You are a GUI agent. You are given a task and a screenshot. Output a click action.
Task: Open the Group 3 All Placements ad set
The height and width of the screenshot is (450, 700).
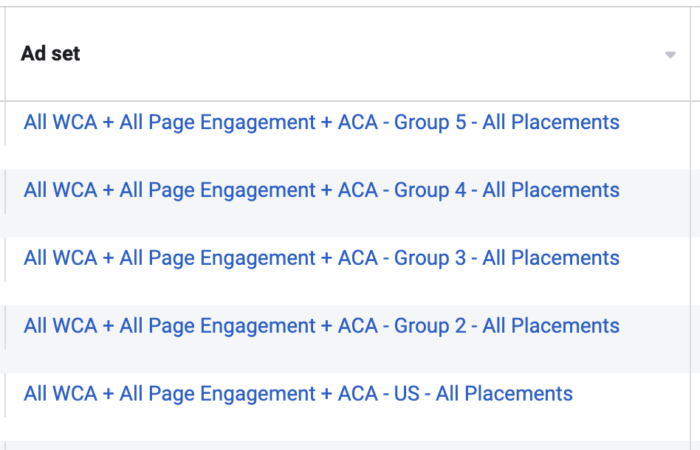point(321,258)
